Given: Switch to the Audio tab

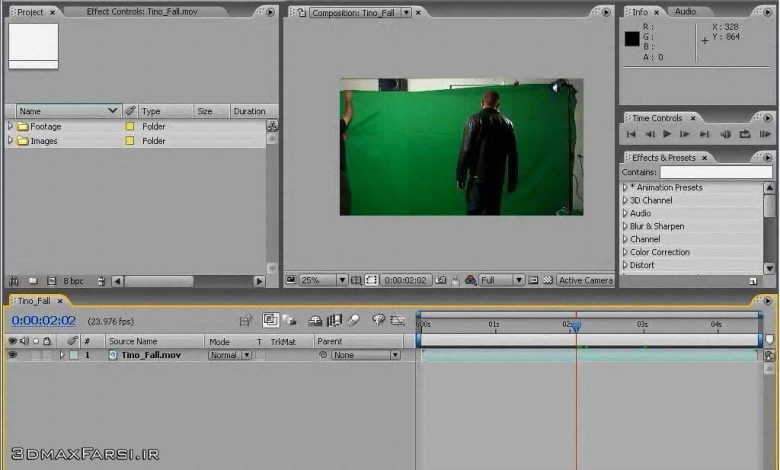Looking at the screenshot, I should 685,11.
